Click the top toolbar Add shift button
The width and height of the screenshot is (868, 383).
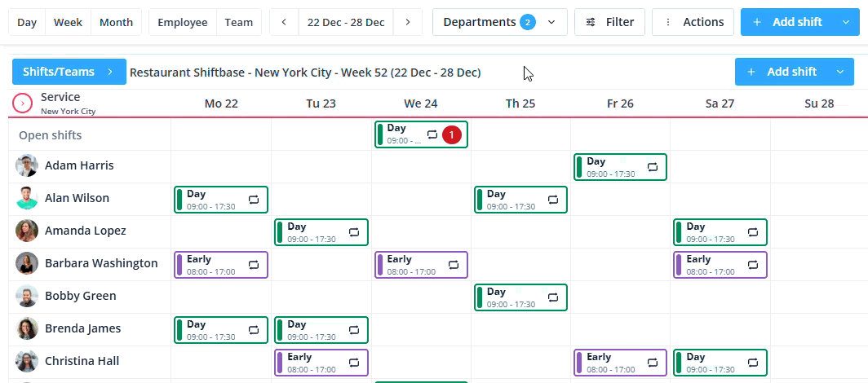pyautogui.click(x=788, y=22)
